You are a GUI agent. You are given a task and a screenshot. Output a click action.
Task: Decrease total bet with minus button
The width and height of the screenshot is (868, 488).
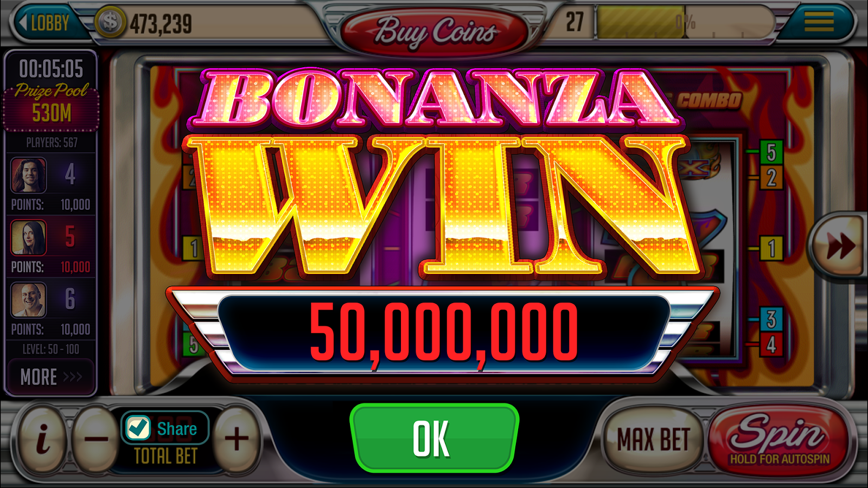[96, 439]
